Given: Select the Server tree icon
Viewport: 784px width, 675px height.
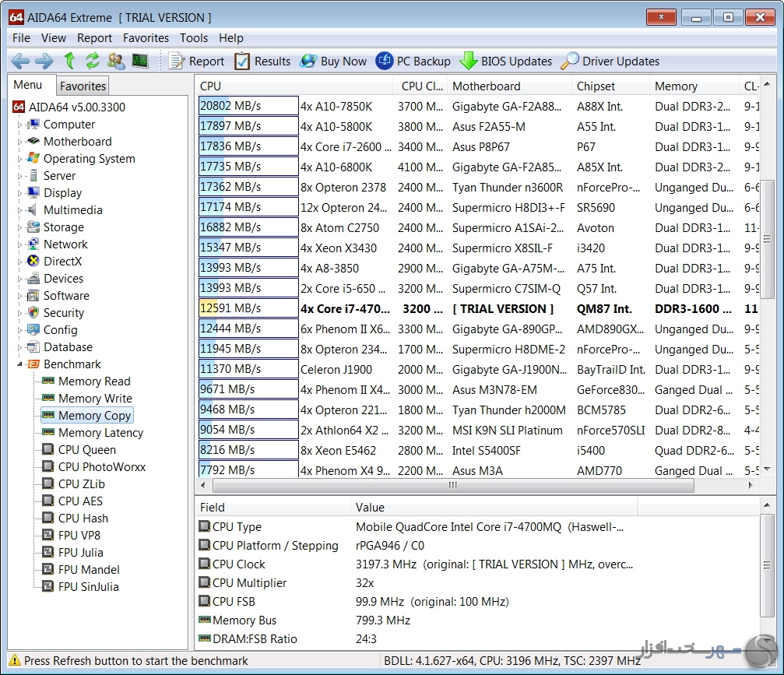Looking at the screenshot, I should click(33, 175).
